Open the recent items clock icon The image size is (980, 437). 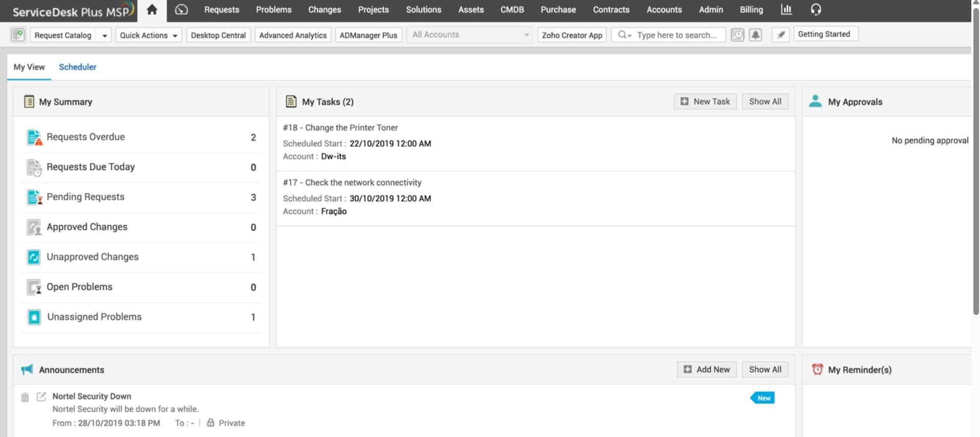(737, 35)
